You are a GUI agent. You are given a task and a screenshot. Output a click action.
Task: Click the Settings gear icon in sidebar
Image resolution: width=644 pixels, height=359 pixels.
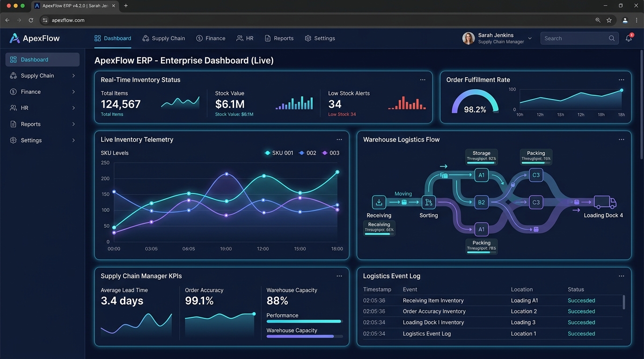(13, 140)
